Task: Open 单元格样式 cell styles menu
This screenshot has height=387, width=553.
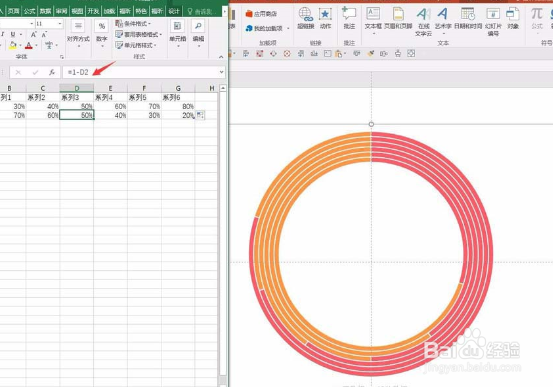Action: (x=136, y=45)
